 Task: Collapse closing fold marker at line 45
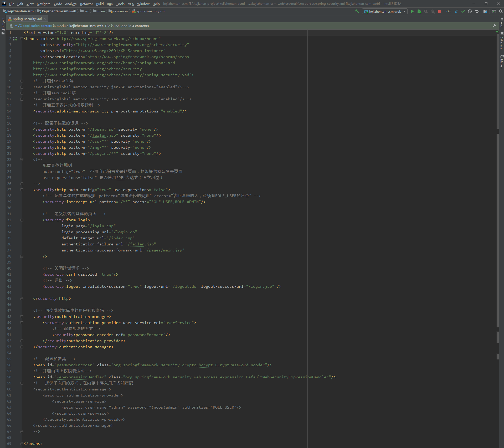[22, 298]
